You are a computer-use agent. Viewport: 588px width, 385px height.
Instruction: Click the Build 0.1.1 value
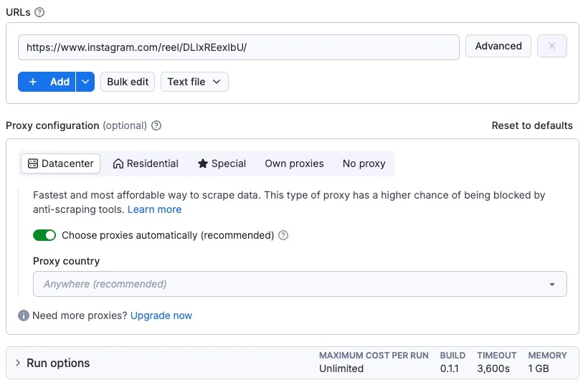click(x=450, y=369)
